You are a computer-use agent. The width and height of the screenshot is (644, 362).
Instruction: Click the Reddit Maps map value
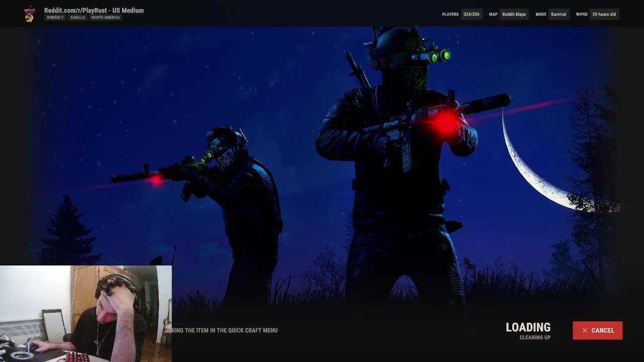click(514, 14)
